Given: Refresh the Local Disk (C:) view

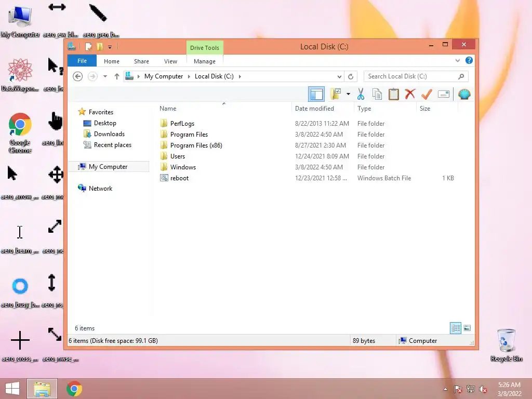Looking at the screenshot, I should click(x=351, y=76).
